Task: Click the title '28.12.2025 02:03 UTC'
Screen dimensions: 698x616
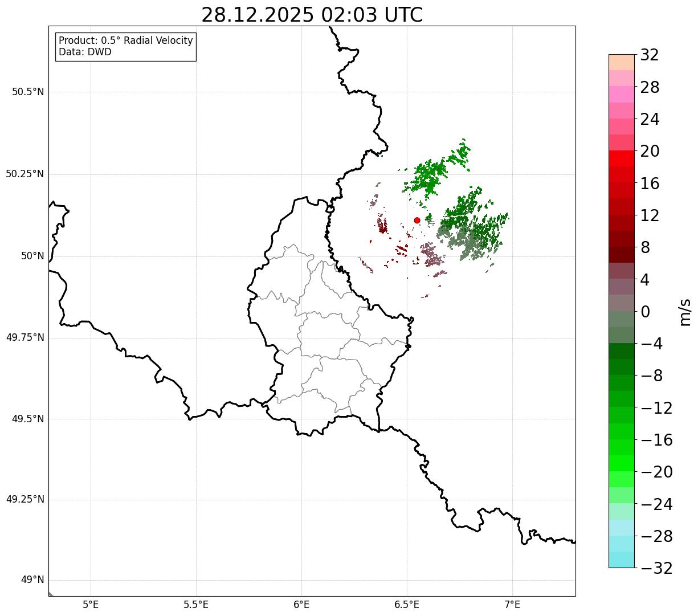Action: [312, 14]
